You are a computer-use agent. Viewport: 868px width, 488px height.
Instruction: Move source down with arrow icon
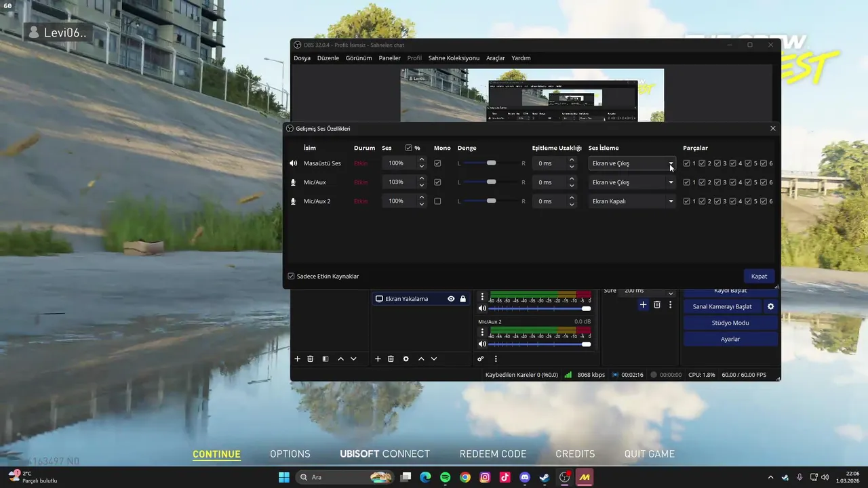(x=434, y=359)
